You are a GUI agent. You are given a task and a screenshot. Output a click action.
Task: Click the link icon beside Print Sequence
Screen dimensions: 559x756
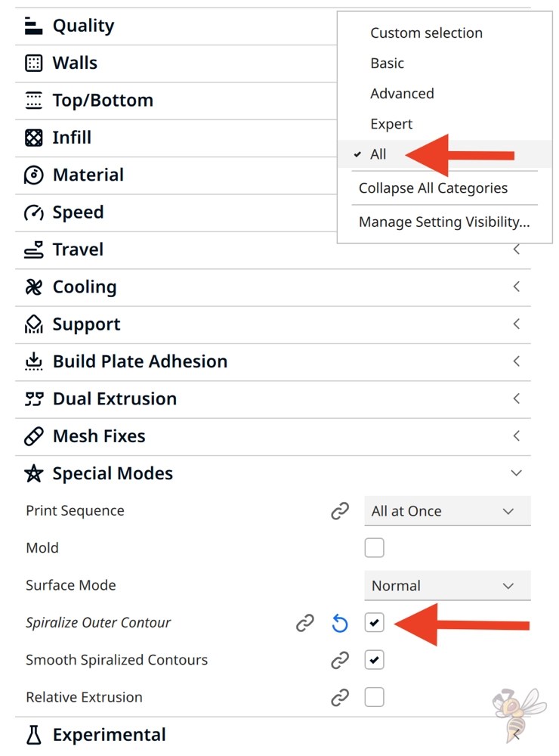click(339, 510)
